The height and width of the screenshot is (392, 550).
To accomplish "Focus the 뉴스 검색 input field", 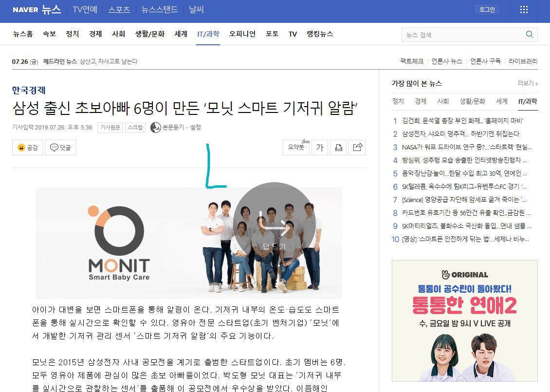I will pyautogui.click(x=463, y=35).
